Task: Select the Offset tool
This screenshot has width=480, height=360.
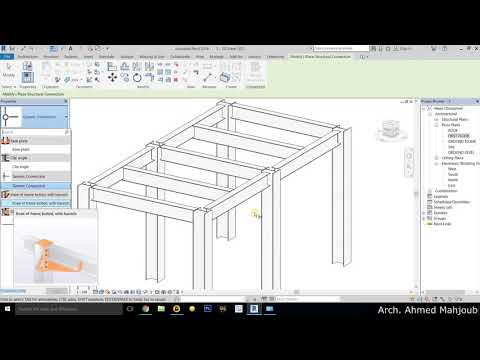Action: [125, 66]
